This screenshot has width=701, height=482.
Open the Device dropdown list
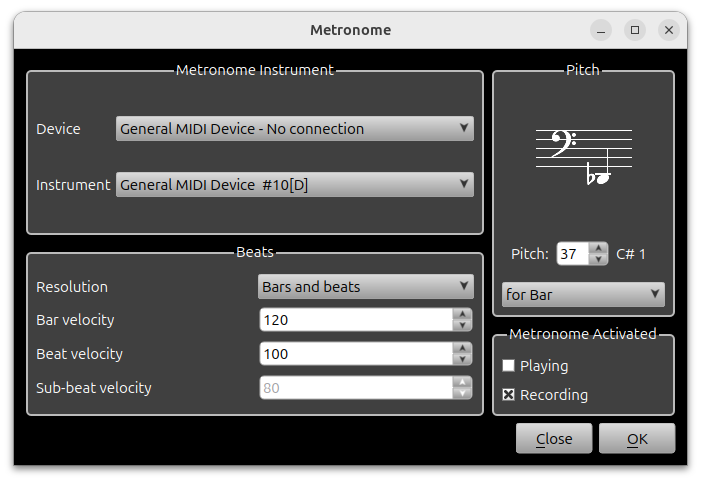click(x=294, y=129)
